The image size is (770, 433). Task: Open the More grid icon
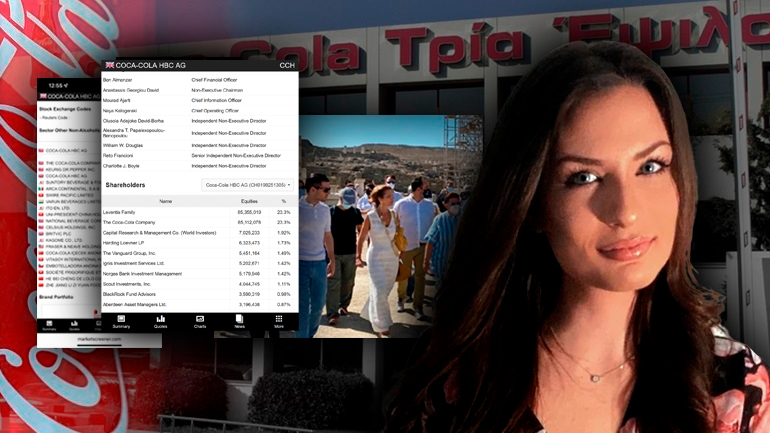point(279,321)
